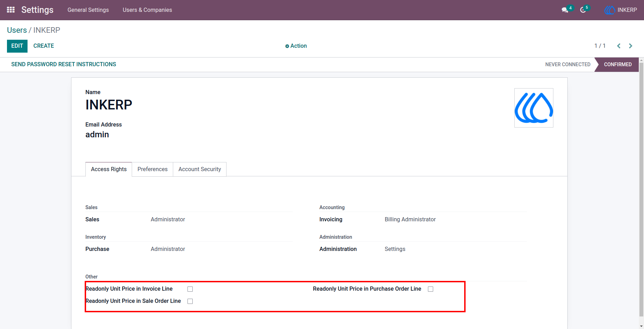Viewport: 644px width, 329px height.
Task: Click the Settings app title
Action: [37, 10]
